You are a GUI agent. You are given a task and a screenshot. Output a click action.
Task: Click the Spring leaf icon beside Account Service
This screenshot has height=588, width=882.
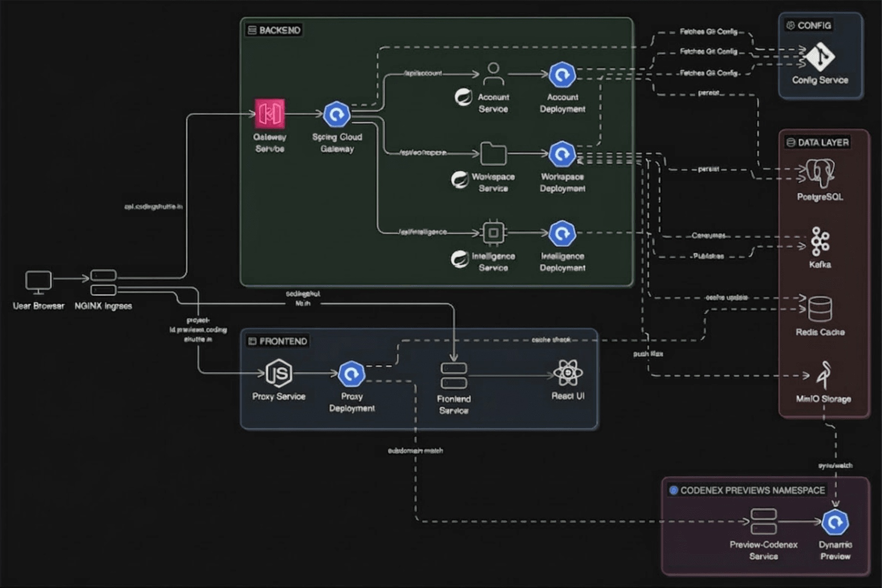pos(463,97)
